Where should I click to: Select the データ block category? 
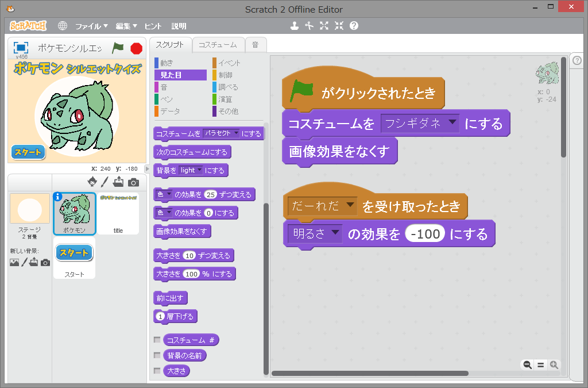180,111
